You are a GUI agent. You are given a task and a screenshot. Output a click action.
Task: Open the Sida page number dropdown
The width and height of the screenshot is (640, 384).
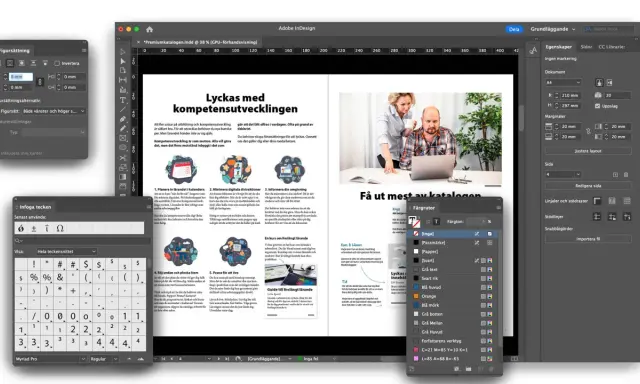point(563,175)
